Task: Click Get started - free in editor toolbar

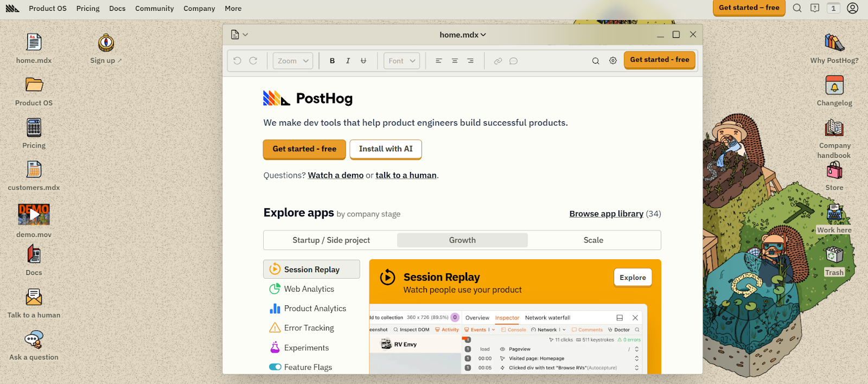Action: [660, 60]
